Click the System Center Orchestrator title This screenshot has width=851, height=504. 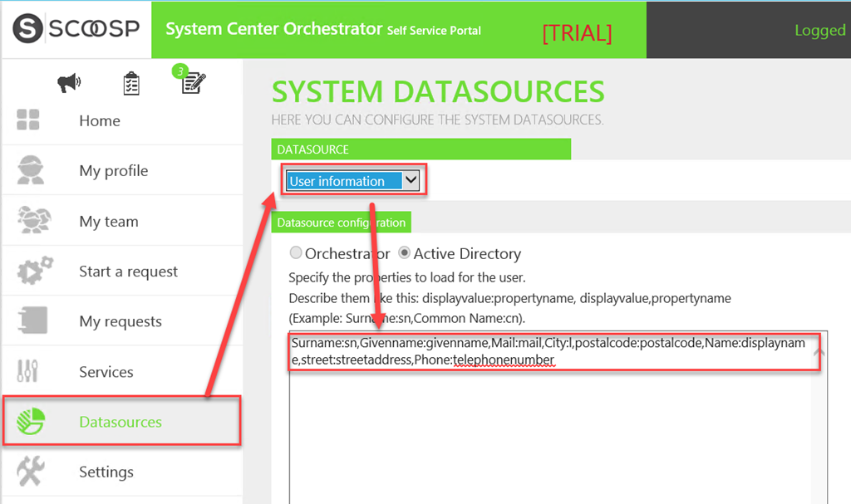pyautogui.click(x=274, y=29)
